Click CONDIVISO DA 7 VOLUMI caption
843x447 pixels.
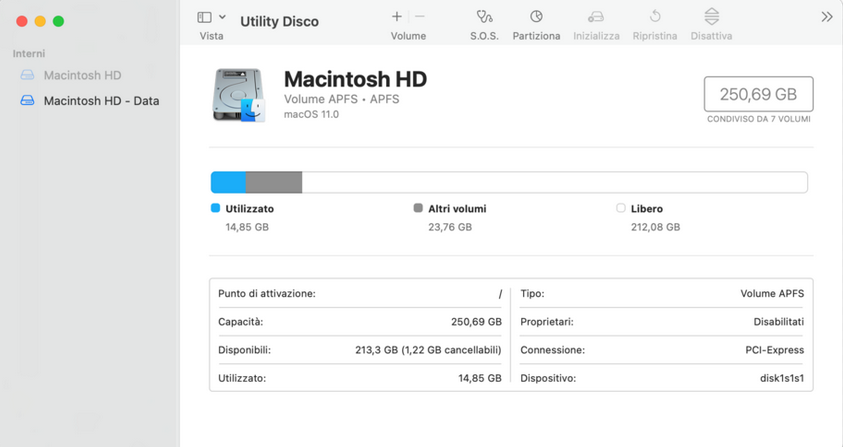coord(759,119)
